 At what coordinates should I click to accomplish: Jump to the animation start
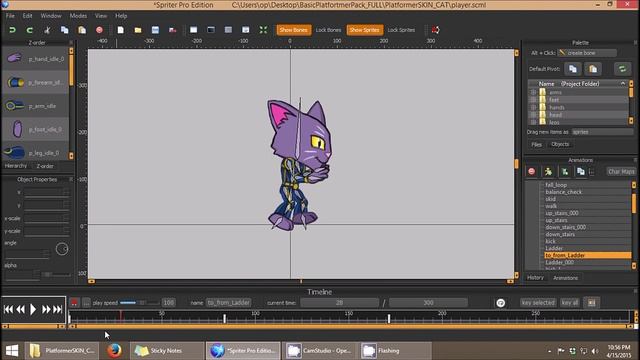8,309
